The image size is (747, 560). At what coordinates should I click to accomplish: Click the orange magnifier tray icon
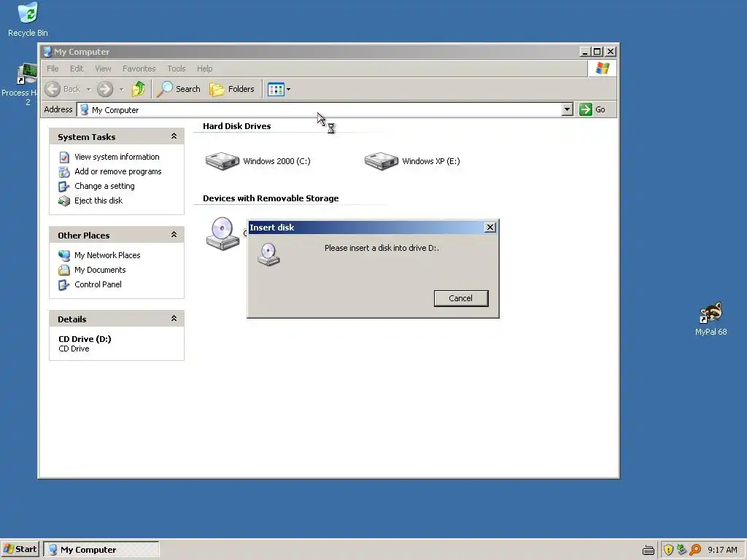point(695,550)
